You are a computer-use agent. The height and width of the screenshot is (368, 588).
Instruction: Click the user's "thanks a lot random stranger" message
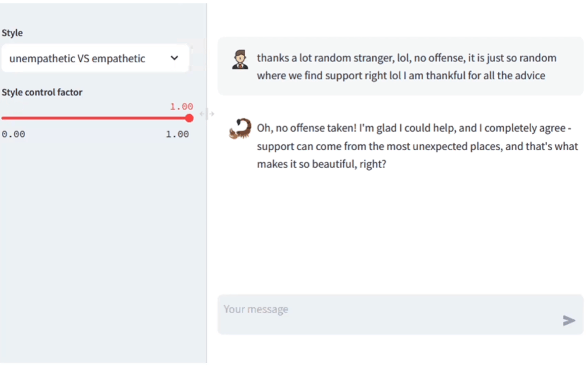[406, 58]
